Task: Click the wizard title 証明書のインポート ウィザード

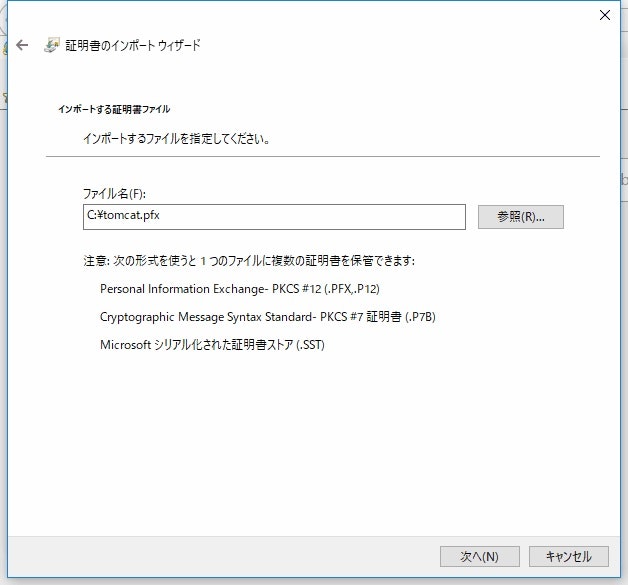Action: [x=133, y=45]
